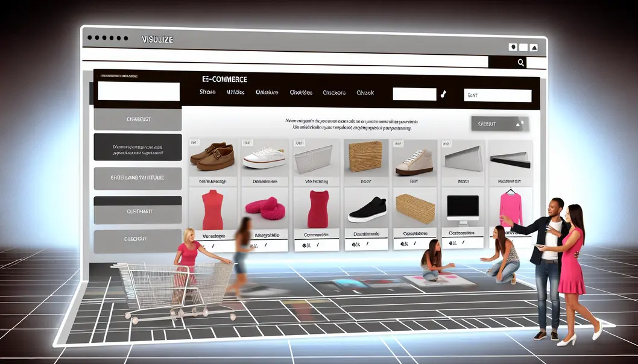Click the NEW badge on the white sneaker card

tap(245, 143)
